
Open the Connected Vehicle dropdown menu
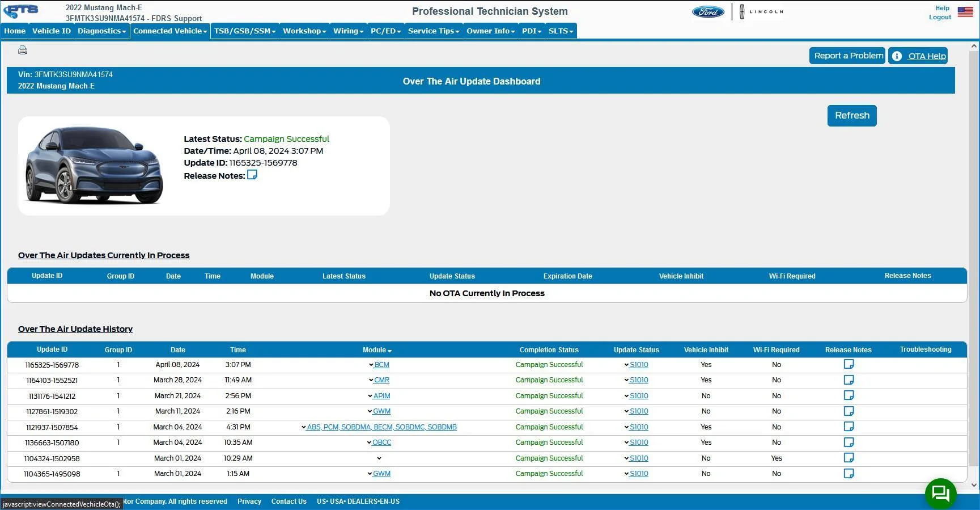pos(170,31)
